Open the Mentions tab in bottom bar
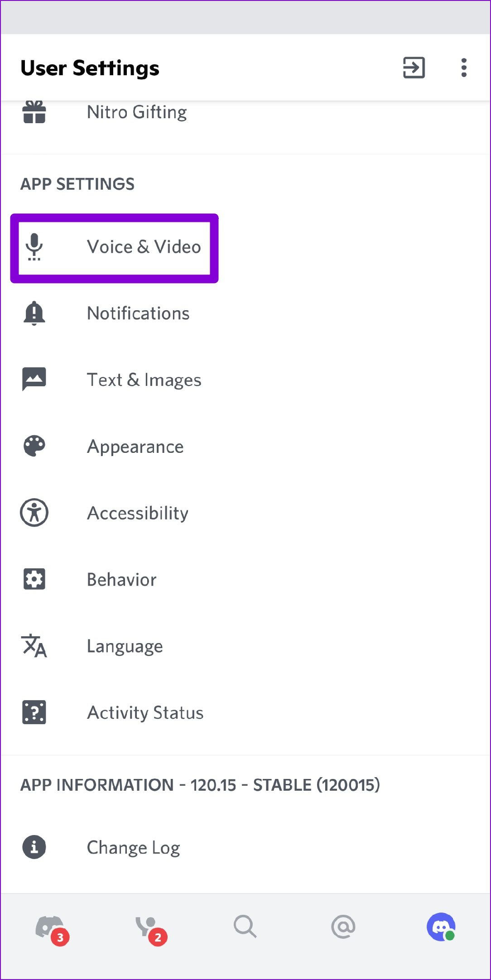The height and width of the screenshot is (980, 491). click(343, 927)
